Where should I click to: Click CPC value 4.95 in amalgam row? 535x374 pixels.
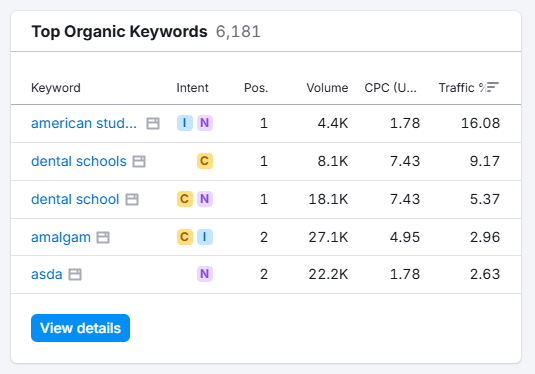coord(405,237)
